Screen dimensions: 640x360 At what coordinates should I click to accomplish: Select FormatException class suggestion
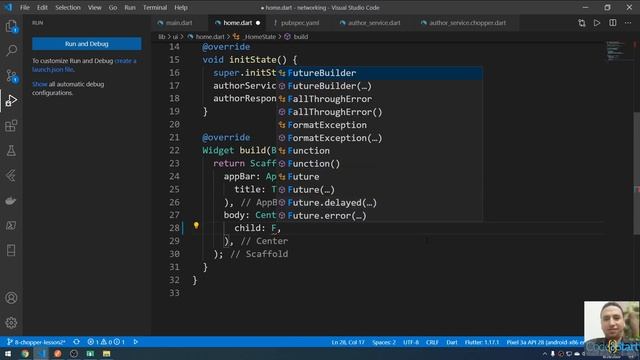coord(380,125)
